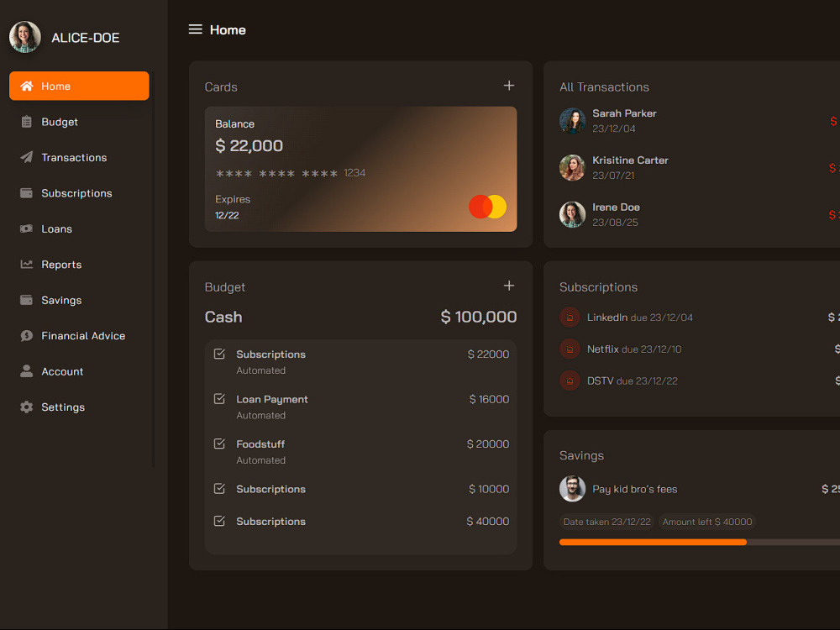Click the Pay kid bro's fees label
840x630 pixels.
[635, 489]
